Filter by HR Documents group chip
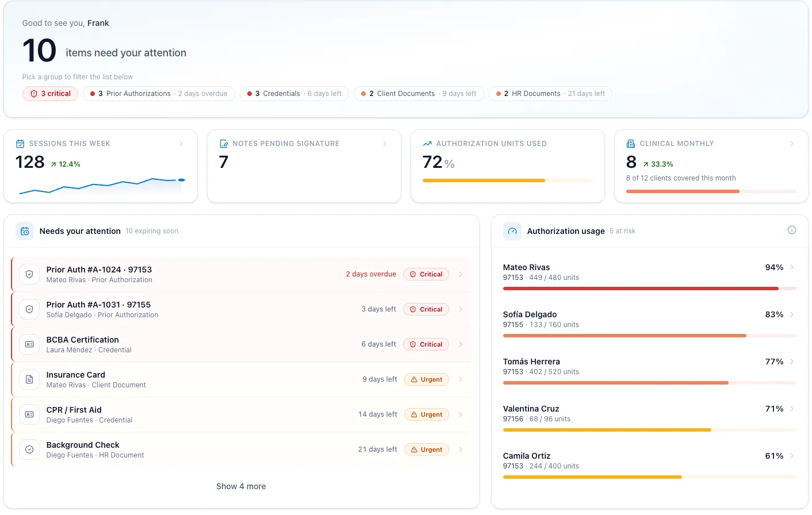 (x=550, y=94)
